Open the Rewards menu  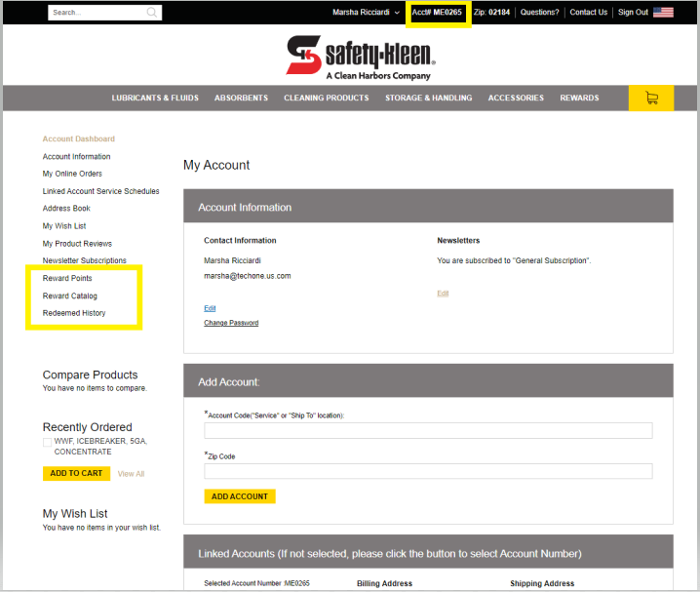[579, 98]
